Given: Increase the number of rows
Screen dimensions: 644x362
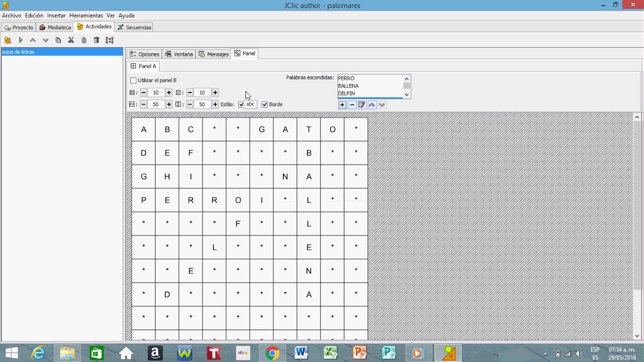Looking at the screenshot, I should click(x=169, y=93).
